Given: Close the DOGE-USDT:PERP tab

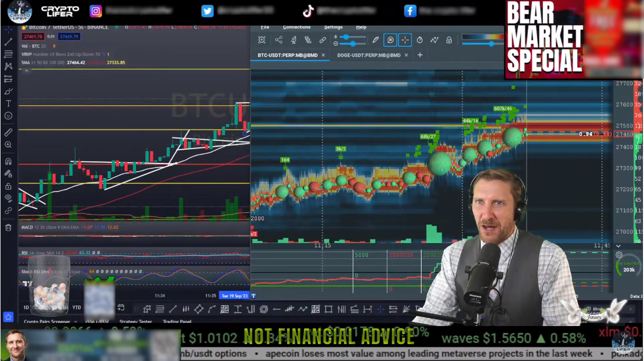Looking at the screenshot, I should (x=406, y=55).
